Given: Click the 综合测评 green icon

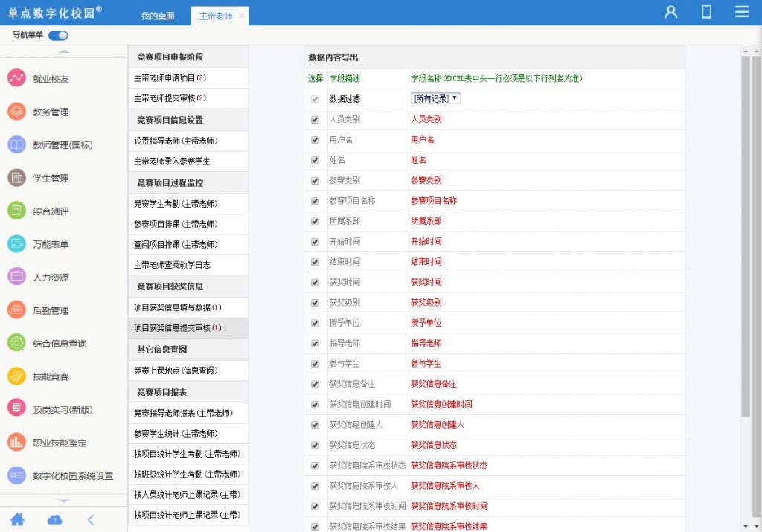Looking at the screenshot, I should 16,211.
